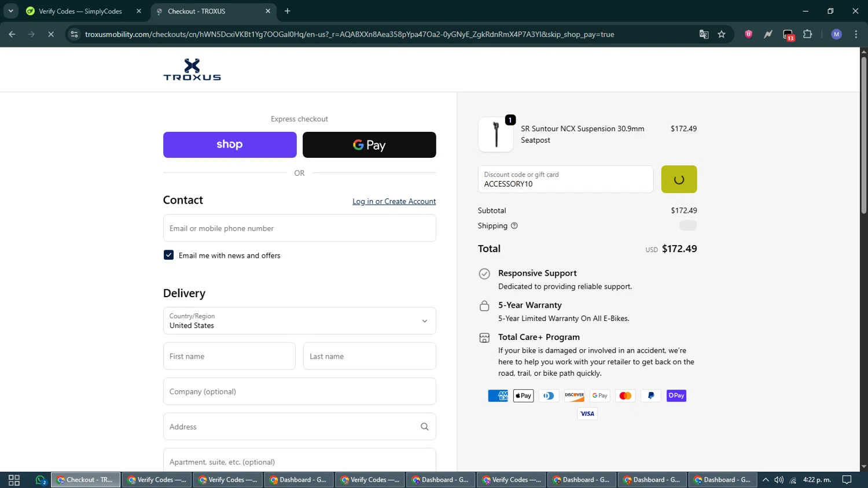Click the Shipping help question icon
This screenshot has width=868, height=488.
click(514, 226)
